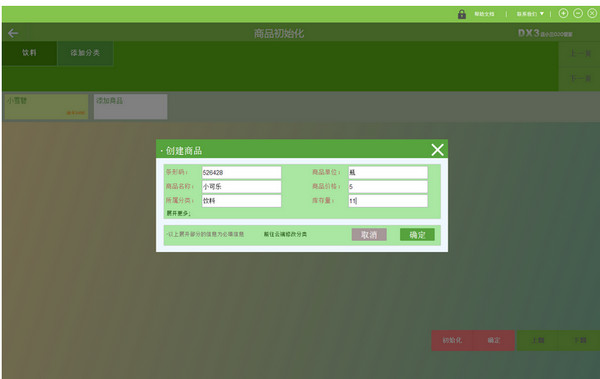Click the red 初始化 button at bottom
This screenshot has height=379, width=600.
coord(452,340)
